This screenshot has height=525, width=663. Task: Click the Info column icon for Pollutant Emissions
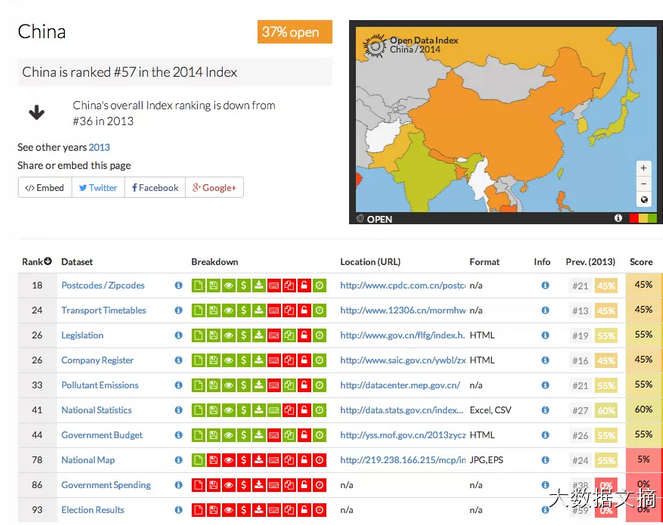click(545, 385)
